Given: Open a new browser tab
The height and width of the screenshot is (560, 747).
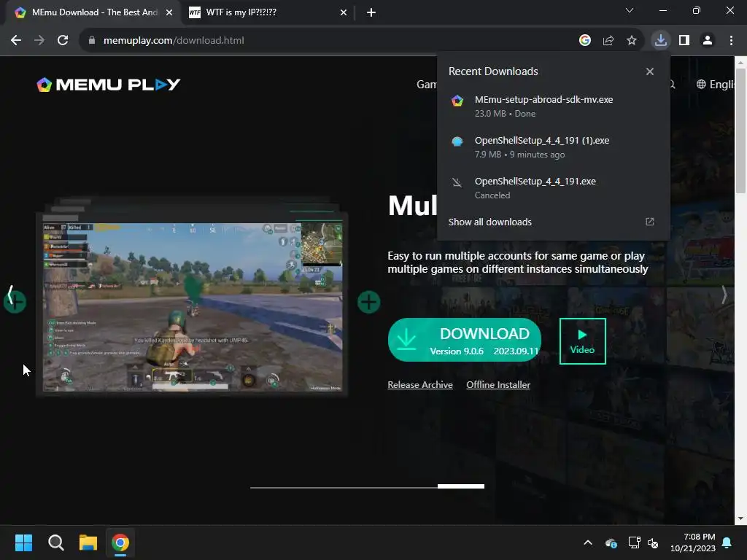Looking at the screenshot, I should pos(371,12).
